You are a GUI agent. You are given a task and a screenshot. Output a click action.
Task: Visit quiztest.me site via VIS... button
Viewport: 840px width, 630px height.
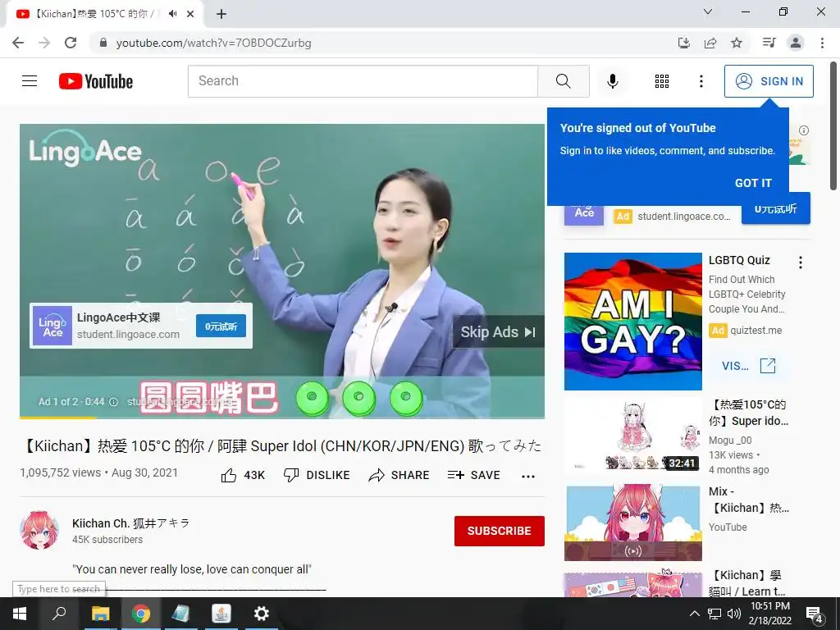point(748,366)
